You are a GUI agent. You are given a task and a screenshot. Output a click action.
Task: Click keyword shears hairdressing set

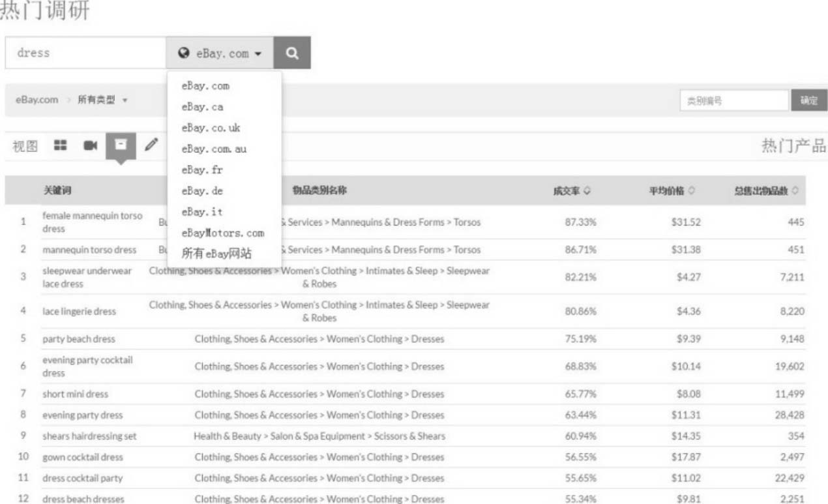(x=89, y=436)
